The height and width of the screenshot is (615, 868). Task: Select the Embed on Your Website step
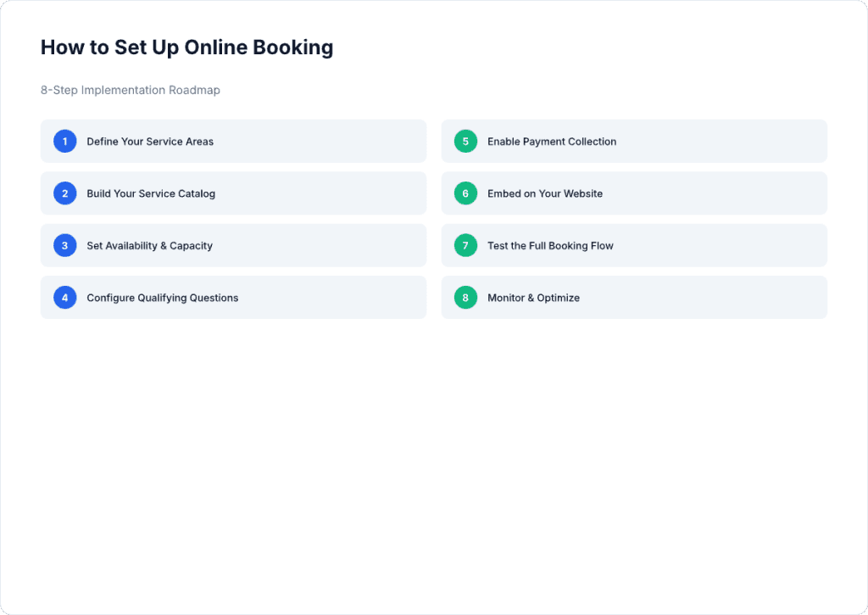(x=634, y=193)
